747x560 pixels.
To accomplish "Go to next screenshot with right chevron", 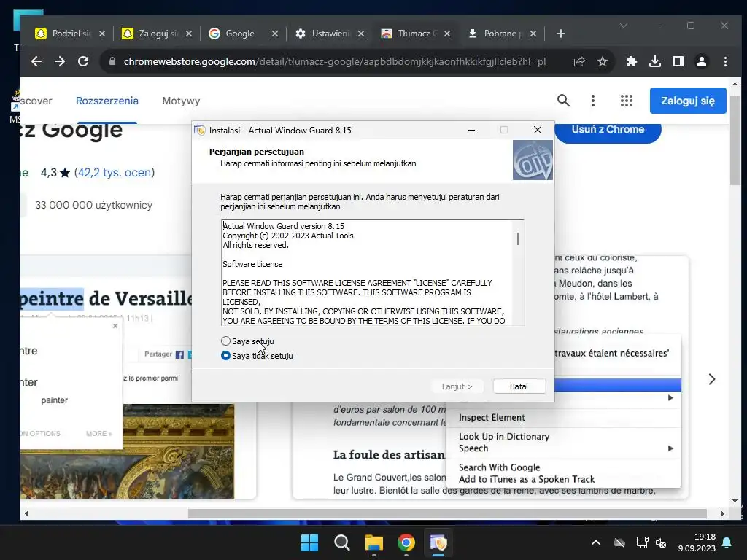I will 712,379.
